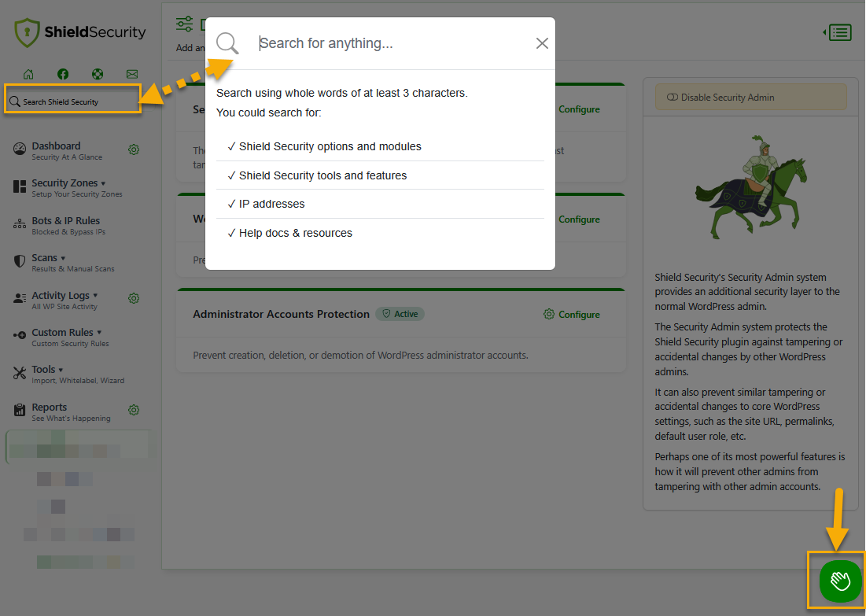Image resolution: width=866 pixels, height=616 pixels.
Task: Click the Activity Logs people icon
Action: pyautogui.click(x=20, y=298)
